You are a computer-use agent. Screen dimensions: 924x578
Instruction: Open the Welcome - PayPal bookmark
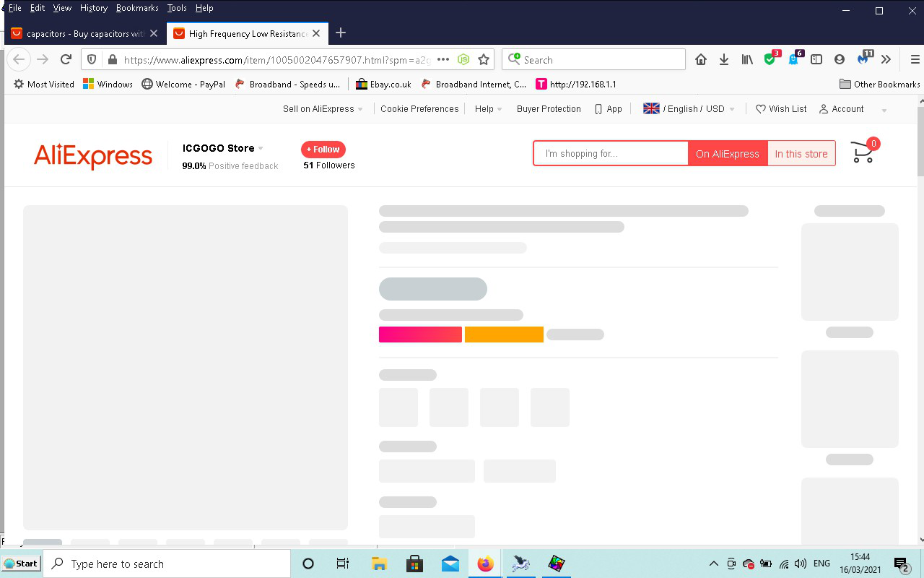pyautogui.click(x=183, y=85)
